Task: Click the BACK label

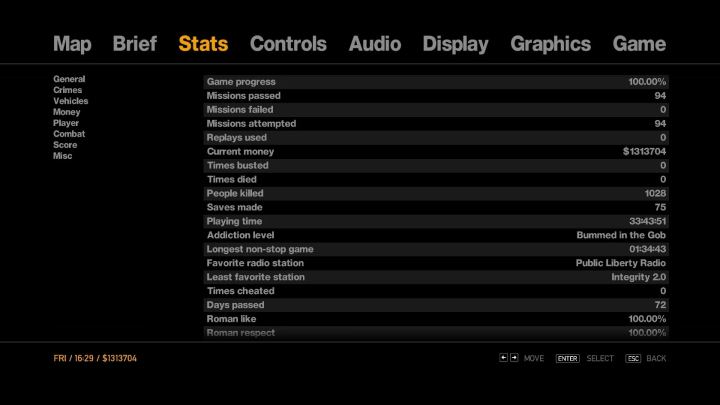Action: (x=656, y=359)
